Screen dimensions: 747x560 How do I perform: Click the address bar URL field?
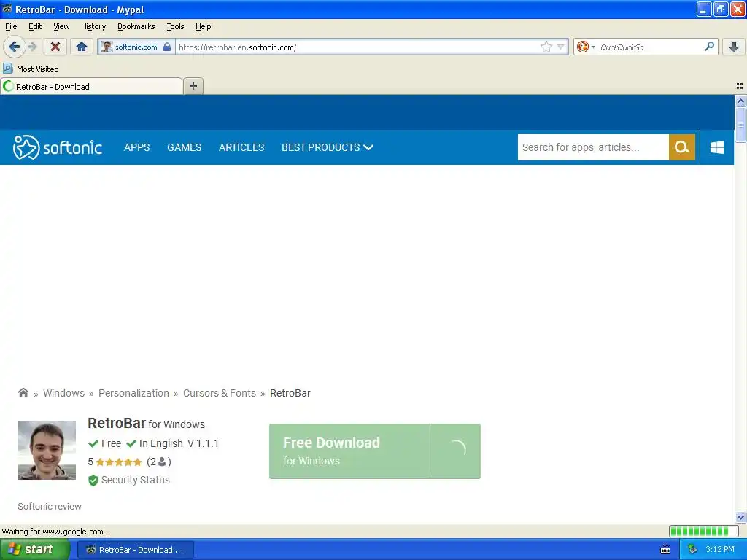[x=357, y=47]
